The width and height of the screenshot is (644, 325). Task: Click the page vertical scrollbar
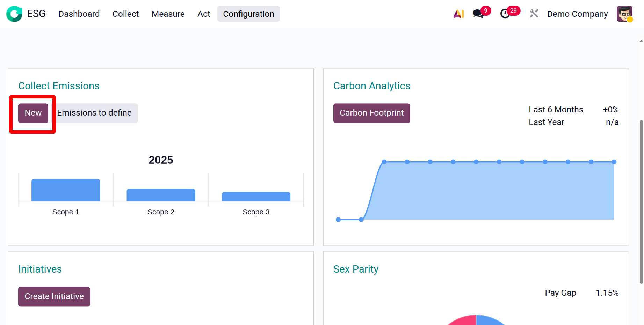tap(641, 202)
